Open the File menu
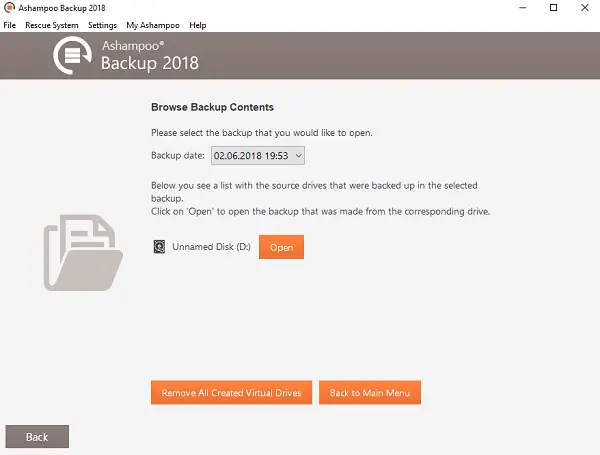Viewport: 600px width, 455px height. tap(10, 25)
